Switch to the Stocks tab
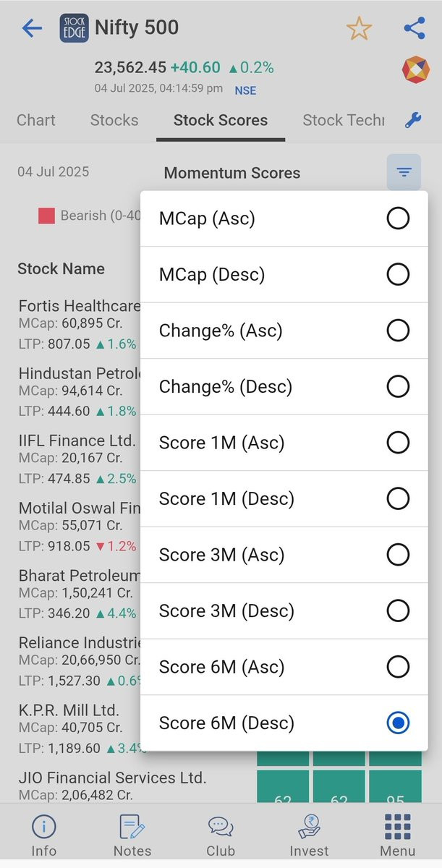This screenshot has width=442, height=868. click(x=114, y=121)
